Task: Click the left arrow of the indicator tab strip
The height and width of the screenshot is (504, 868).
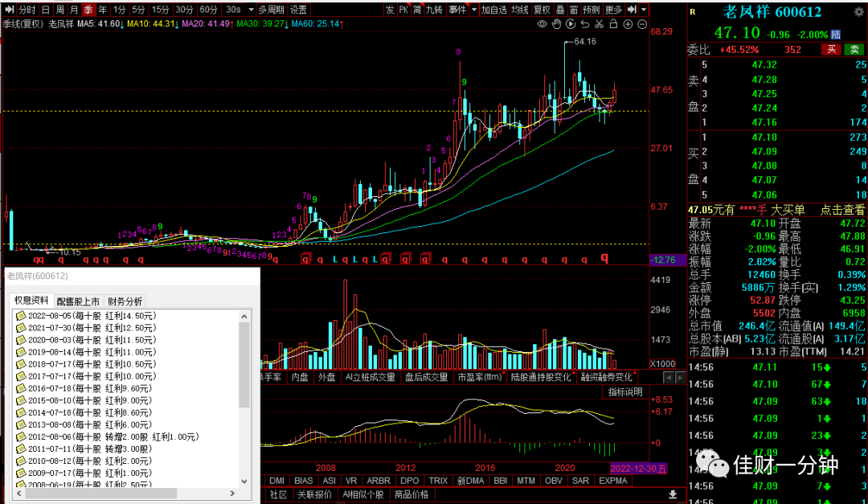Action: coord(668,378)
